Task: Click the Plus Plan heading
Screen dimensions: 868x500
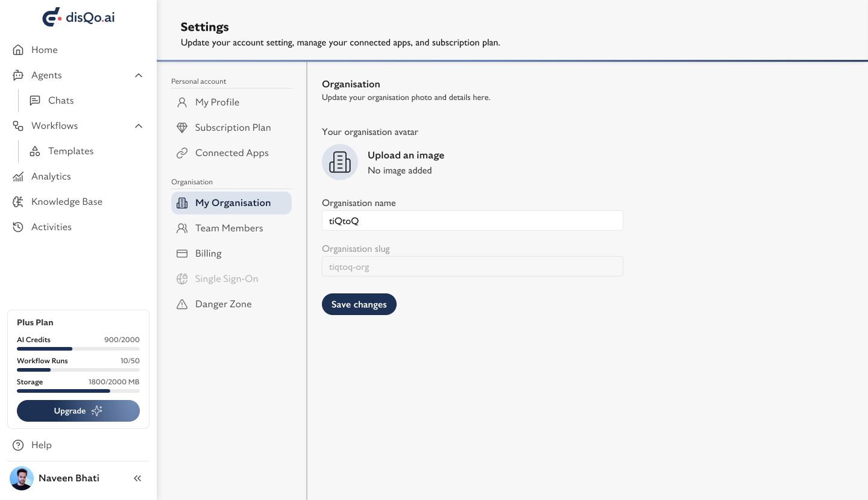Action: click(35, 322)
